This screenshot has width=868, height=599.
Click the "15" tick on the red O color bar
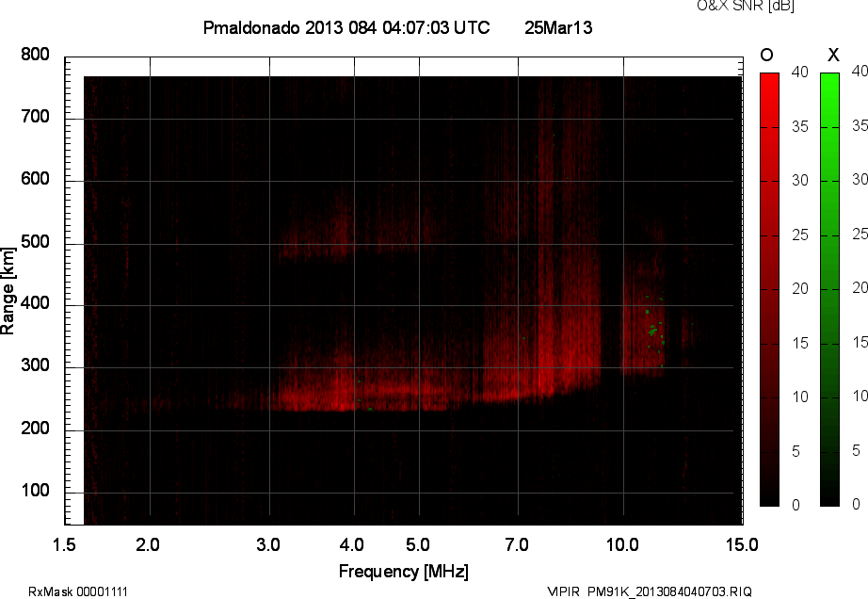pyautogui.click(x=800, y=343)
